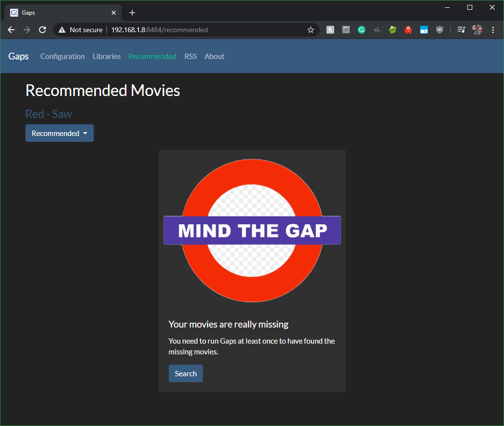
Task: Click the blue picture extension icon
Action: pyautogui.click(x=424, y=30)
